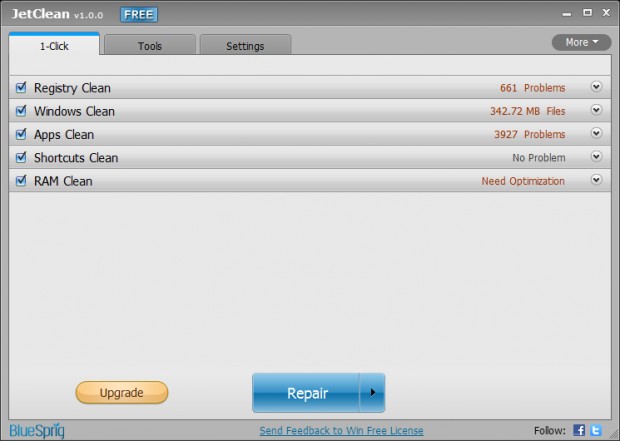This screenshot has height=441, width=620.
Task: Select the 1-Click tab
Action: point(54,45)
